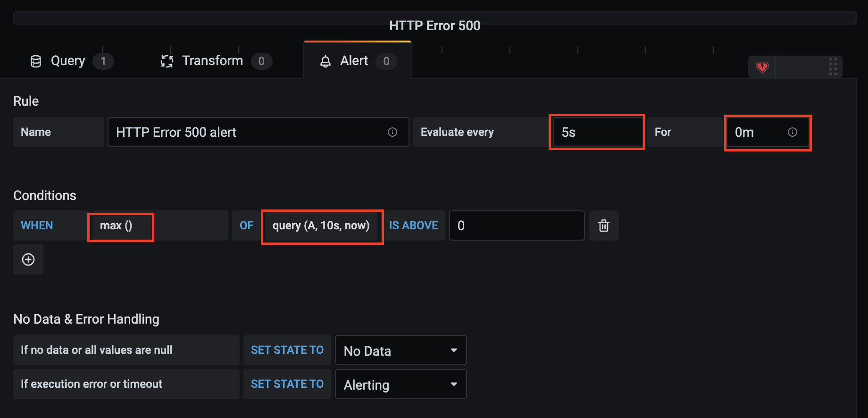This screenshot has width=868, height=418.
Task: Add a new condition with plus icon
Action: (28, 259)
